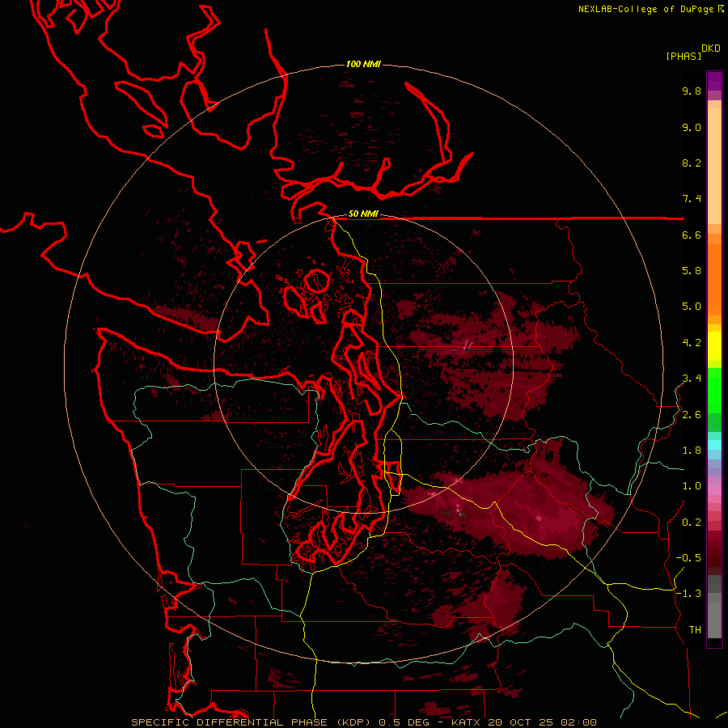Select the -0.5 scale value
This screenshot has height=728, width=728.
click(688, 558)
